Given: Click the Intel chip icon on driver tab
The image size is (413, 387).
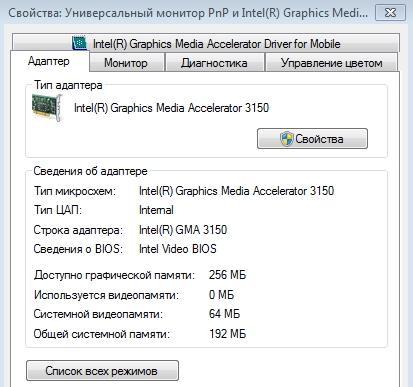Looking at the screenshot, I should (x=79, y=43).
